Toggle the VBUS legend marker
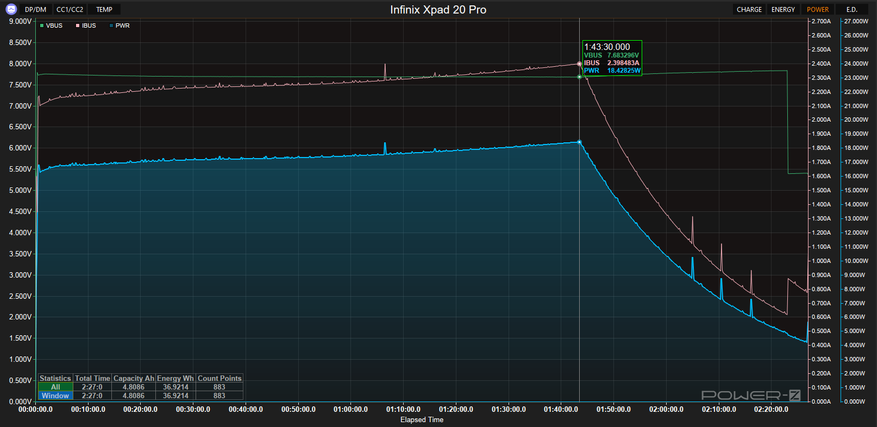 tap(41, 25)
